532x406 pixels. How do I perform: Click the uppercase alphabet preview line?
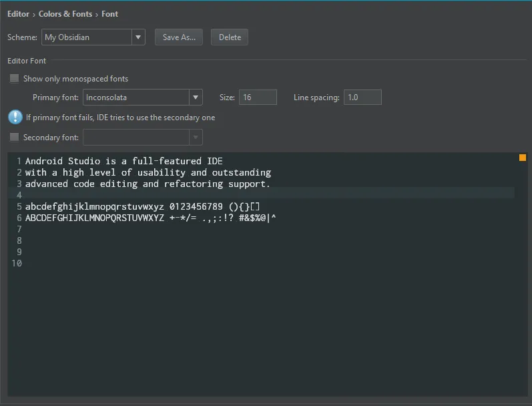(151, 218)
